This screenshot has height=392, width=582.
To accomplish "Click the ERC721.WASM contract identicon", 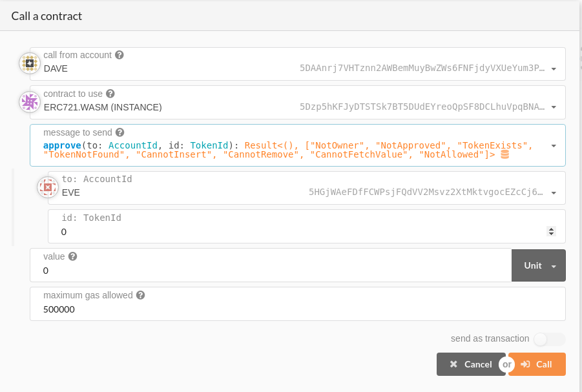I will [29, 101].
